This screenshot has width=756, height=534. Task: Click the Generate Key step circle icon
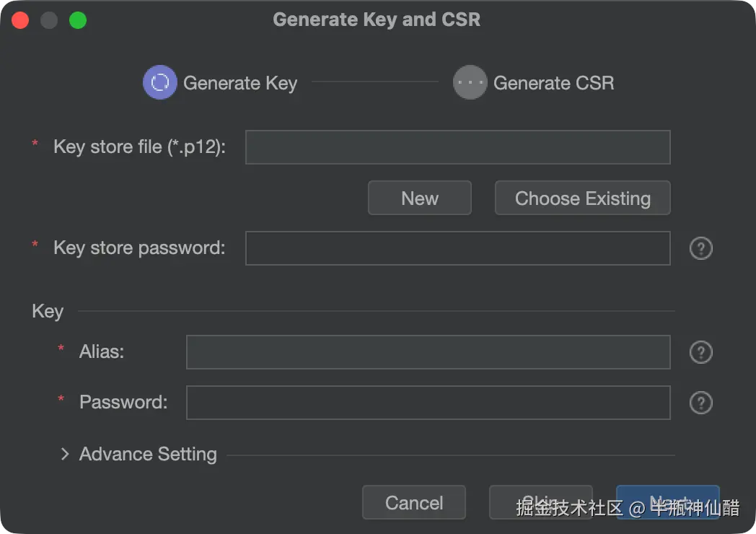point(160,83)
